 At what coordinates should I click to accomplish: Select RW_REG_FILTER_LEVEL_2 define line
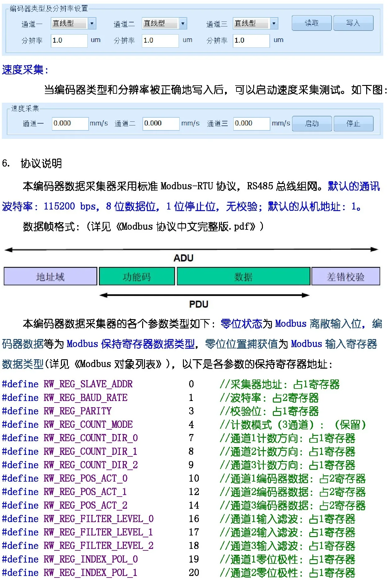point(179,546)
